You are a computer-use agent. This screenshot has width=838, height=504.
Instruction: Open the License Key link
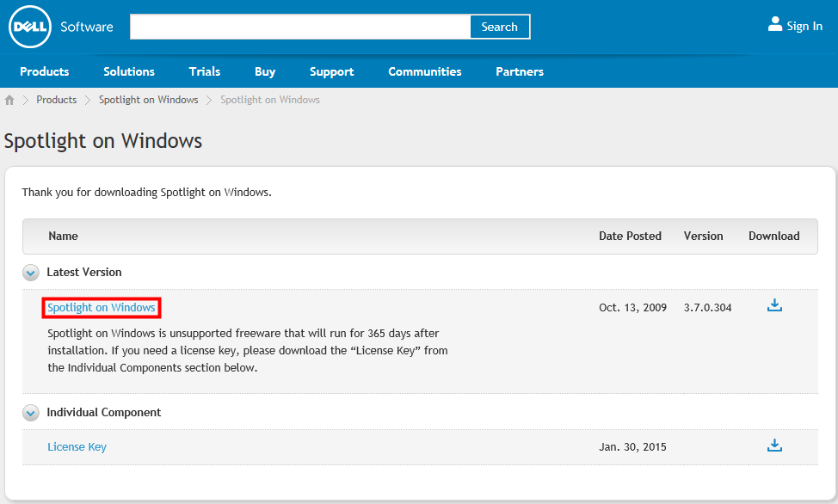(x=77, y=447)
